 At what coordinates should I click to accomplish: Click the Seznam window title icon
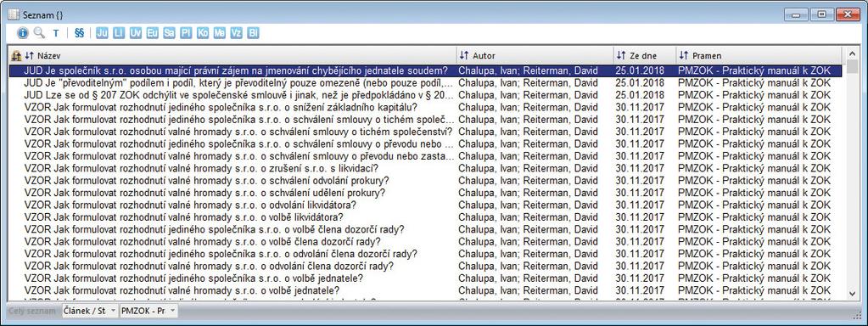click(x=14, y=15)
